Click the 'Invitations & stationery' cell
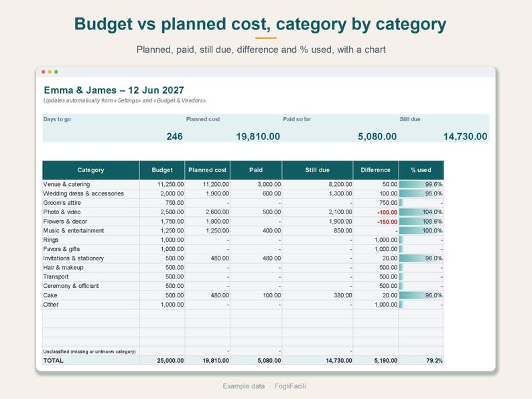Viewport: 532px width, 399px height. (91, 258)
